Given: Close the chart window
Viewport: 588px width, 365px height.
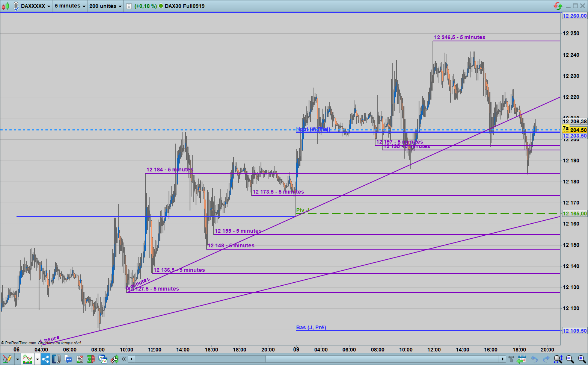Looking at the screenshot, I should pyautogui.click(x=583, y=6).
